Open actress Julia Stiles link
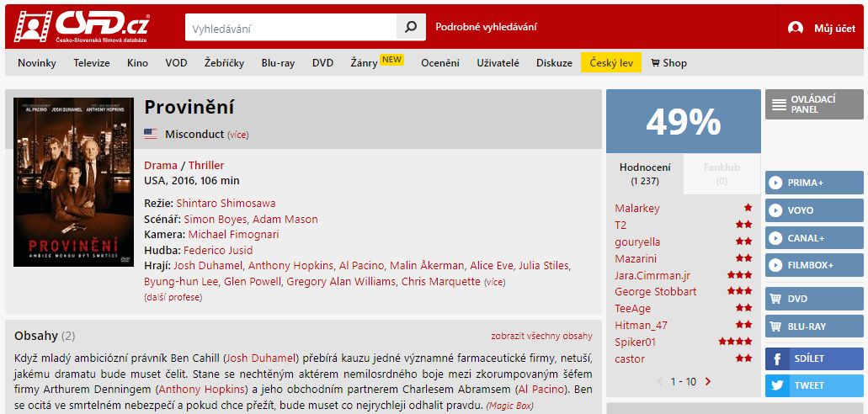The image size is (868, 414). (x=544, y=266)
